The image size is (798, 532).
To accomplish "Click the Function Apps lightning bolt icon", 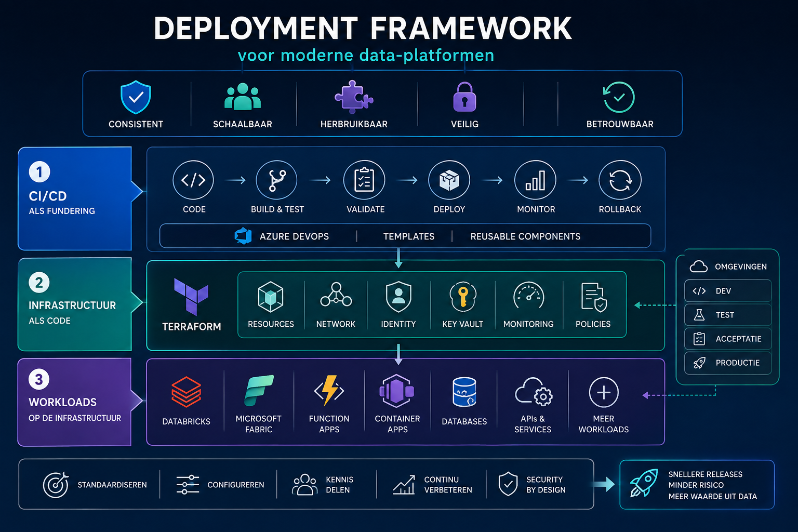I will point(329,391).
